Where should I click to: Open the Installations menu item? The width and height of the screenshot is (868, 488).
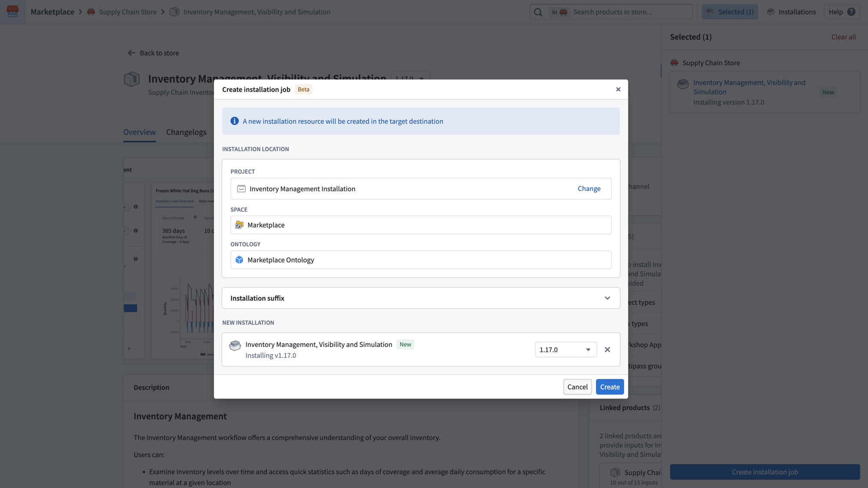791,12
